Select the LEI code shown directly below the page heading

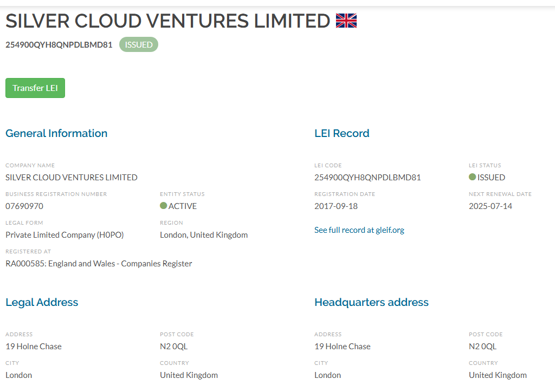pyautogui.click(x=59, y=45)
